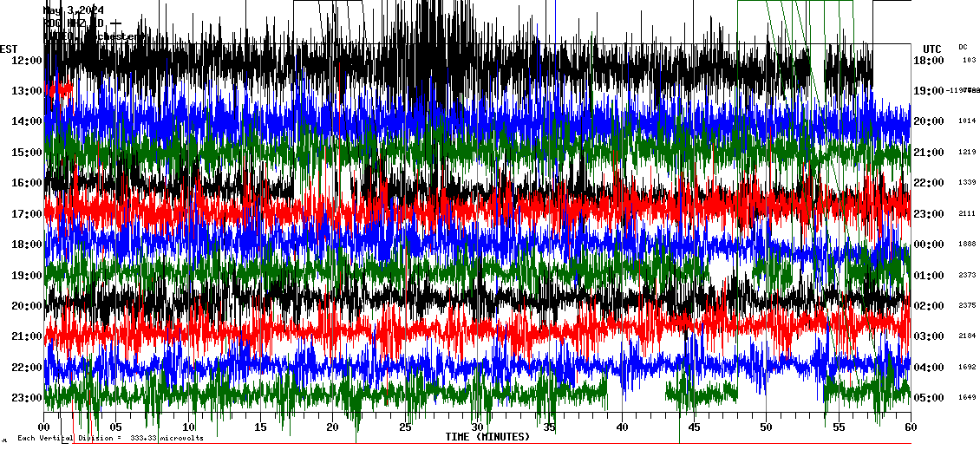Click the UTC timezone header
Image resolution: width=980 pixels, height=450 pixels.
tap(932, 49)
